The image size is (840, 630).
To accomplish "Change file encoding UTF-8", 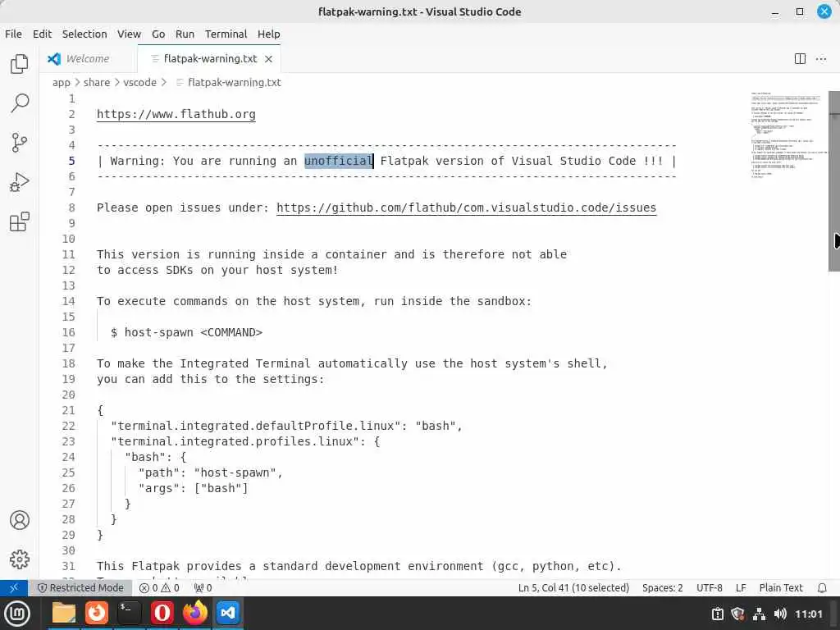I will 710,587.
